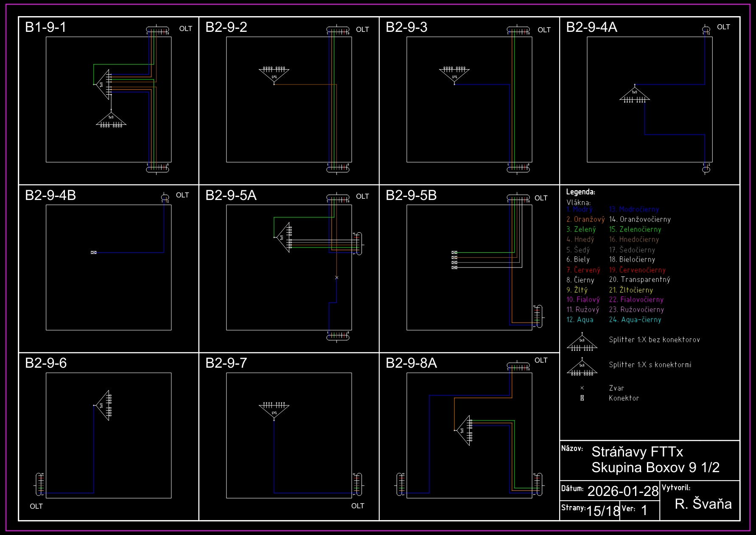
Task: Select the 1x8 splitter in box B2-9-4A
Action: (634, 94)
